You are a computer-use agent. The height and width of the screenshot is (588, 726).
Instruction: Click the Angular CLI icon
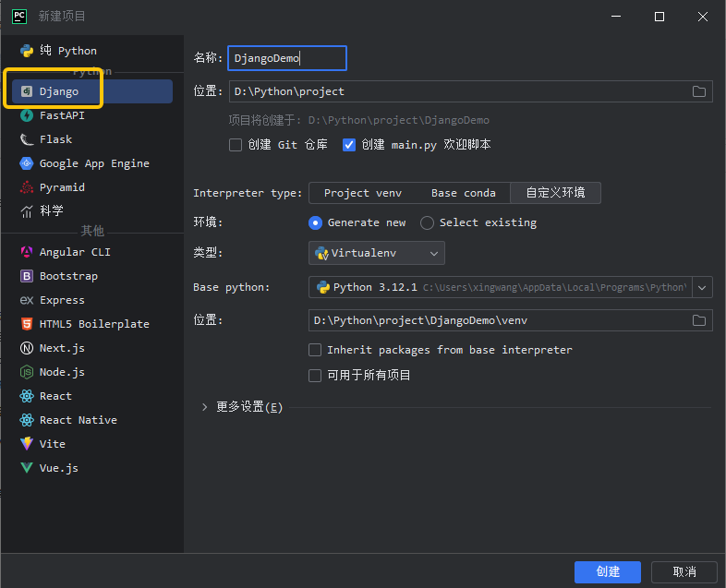click(x=27, y=252)
